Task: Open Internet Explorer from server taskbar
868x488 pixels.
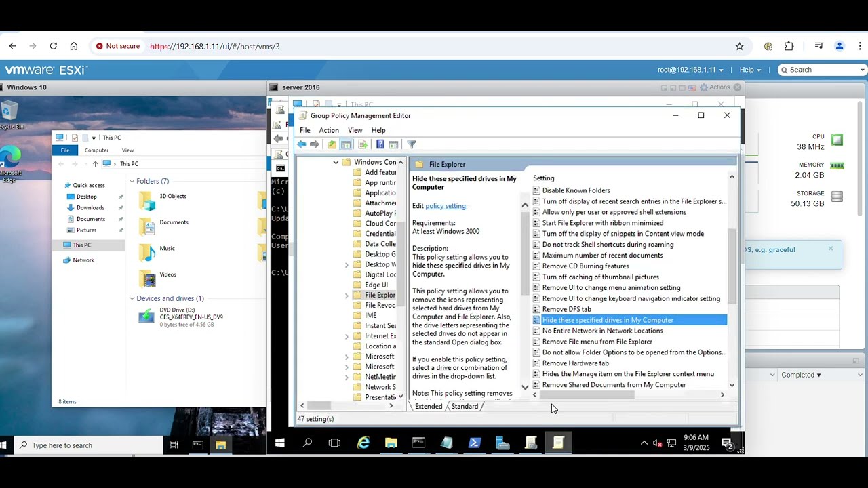Action: [x=363, y=443]
